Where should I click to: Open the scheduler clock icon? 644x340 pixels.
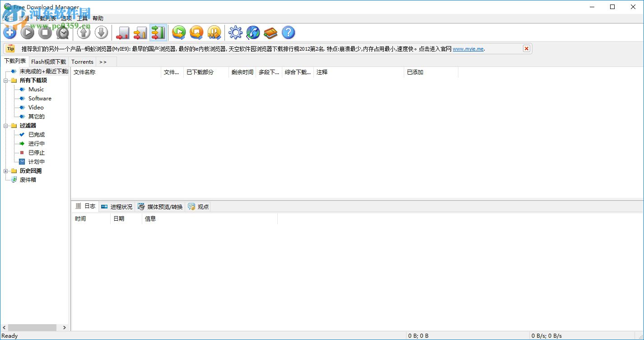63,32
